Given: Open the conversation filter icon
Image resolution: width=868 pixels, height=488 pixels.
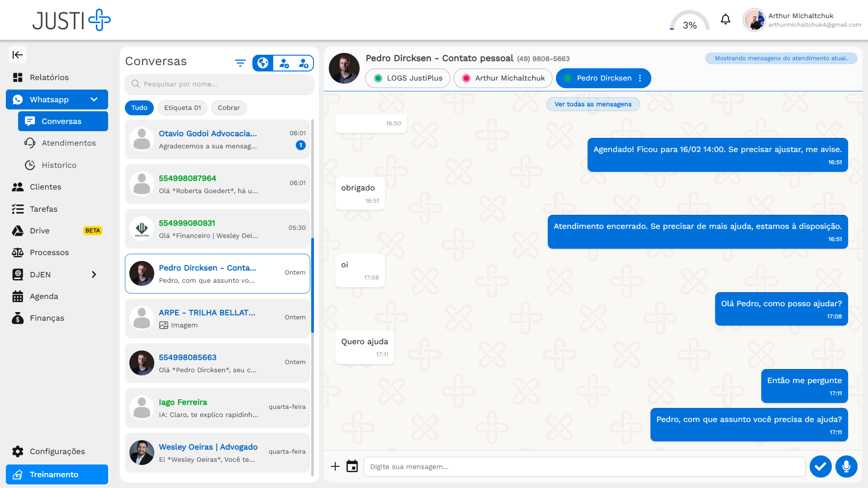Looking at the screenshot, I should [x=240, y=63].
